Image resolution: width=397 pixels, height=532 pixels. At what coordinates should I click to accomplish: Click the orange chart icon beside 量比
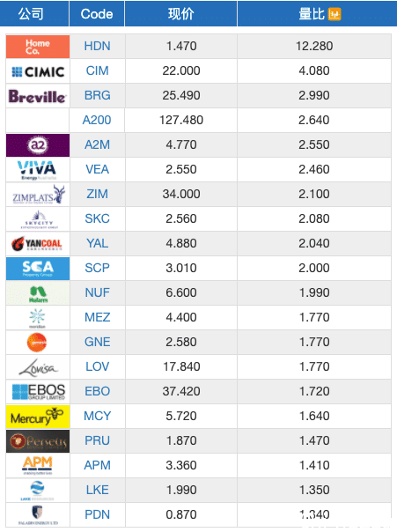click(335, 14)
